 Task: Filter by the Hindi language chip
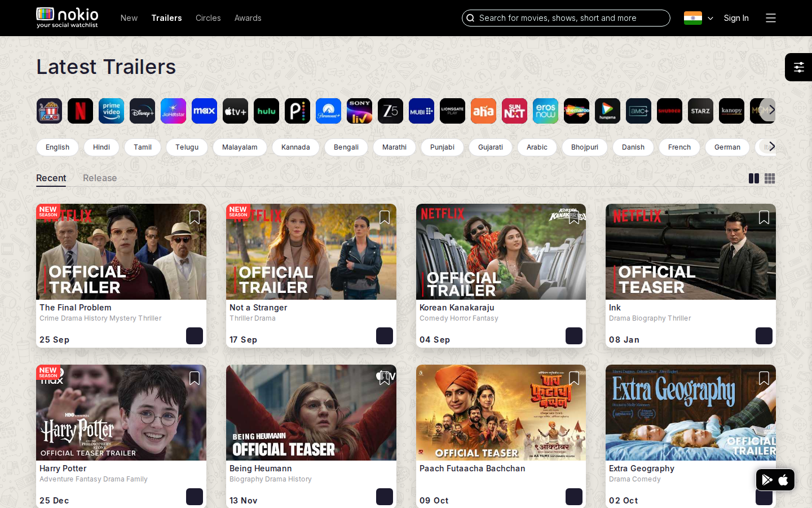click(x=101, y=147)
